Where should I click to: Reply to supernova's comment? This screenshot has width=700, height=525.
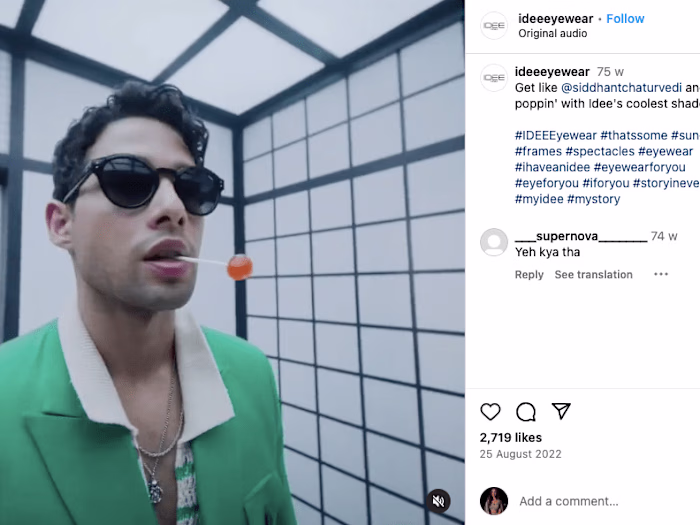tap(529, 275)
